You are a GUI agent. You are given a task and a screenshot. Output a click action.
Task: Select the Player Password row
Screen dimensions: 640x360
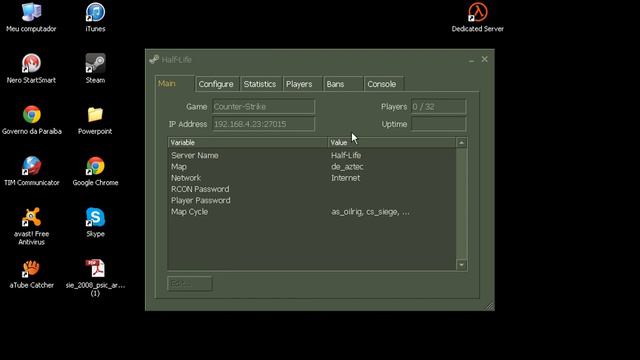[312, 200]
